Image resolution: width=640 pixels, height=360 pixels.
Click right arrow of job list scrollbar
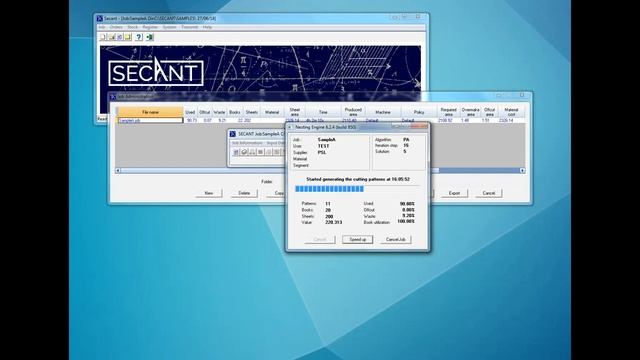(522, 170)
